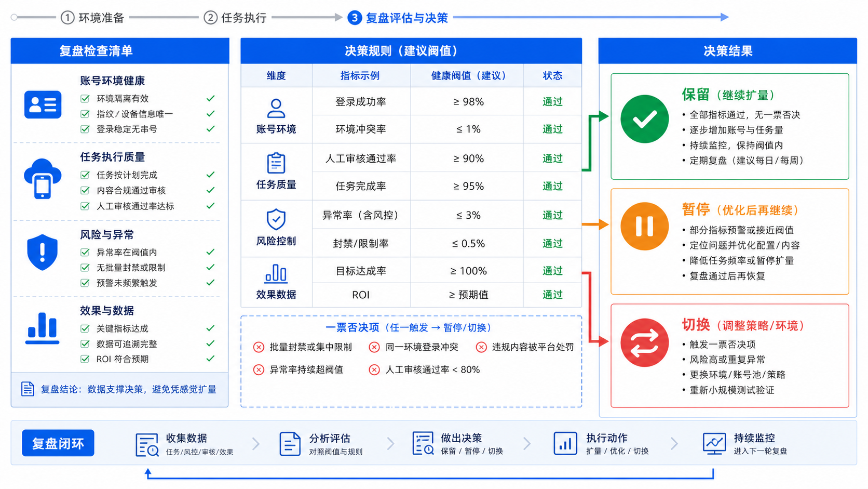Click the red X beside 人工审核通过率 < 80%
The width and height of the screenshot is (868, 489).
click(x=374, y=370)
